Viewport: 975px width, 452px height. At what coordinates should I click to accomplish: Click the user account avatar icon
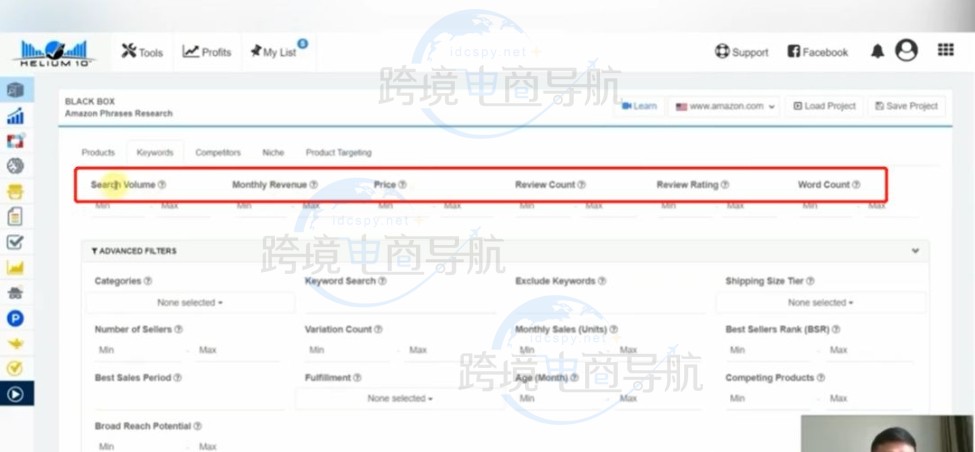coord(906,51)
